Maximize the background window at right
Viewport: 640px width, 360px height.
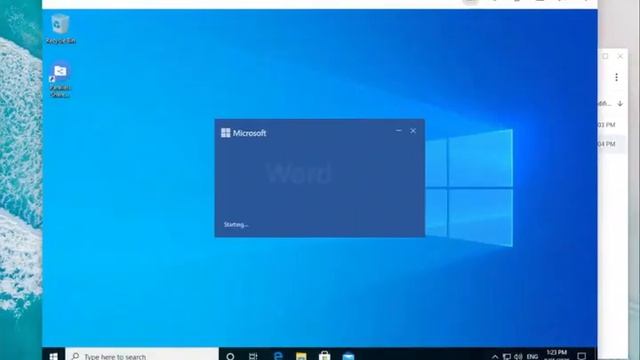coord(605,56)
